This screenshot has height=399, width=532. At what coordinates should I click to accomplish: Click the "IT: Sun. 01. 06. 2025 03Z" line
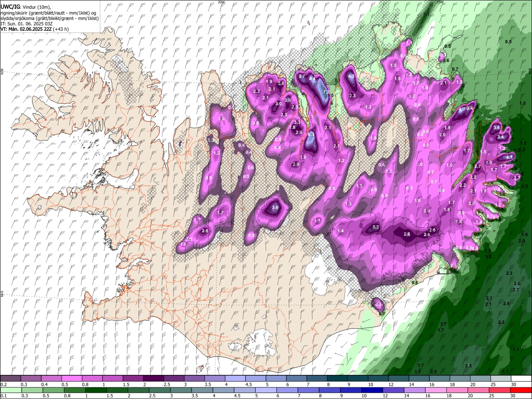click(27, 24)
